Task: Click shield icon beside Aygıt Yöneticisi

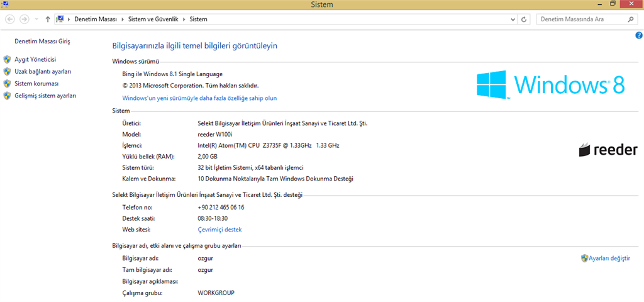Action: point(6,60)
